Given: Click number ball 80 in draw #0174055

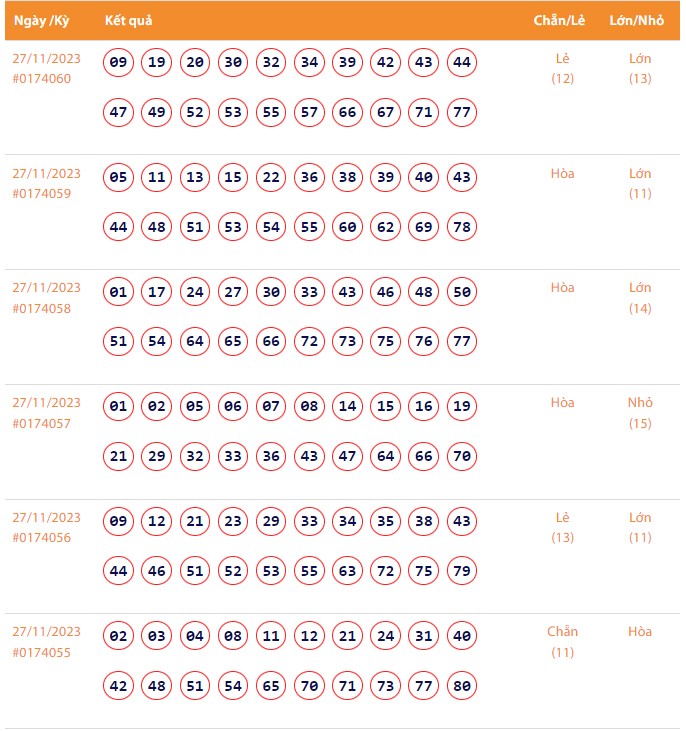Looking at the screenshot, I should tap(462, 686).
